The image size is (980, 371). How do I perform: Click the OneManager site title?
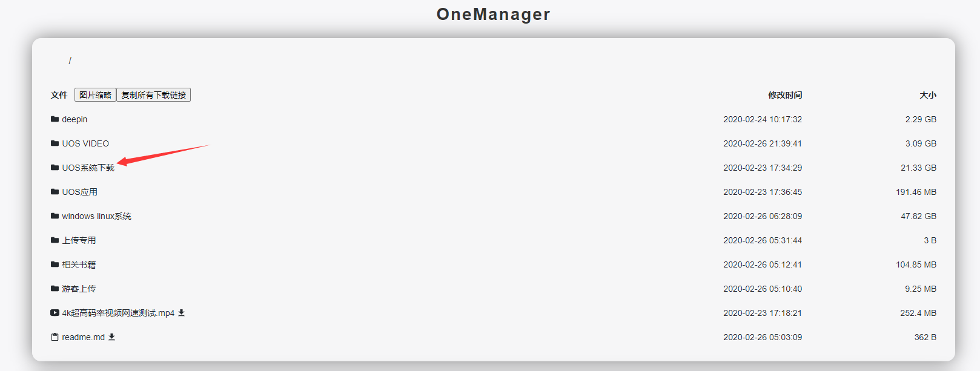click(493, 14)
